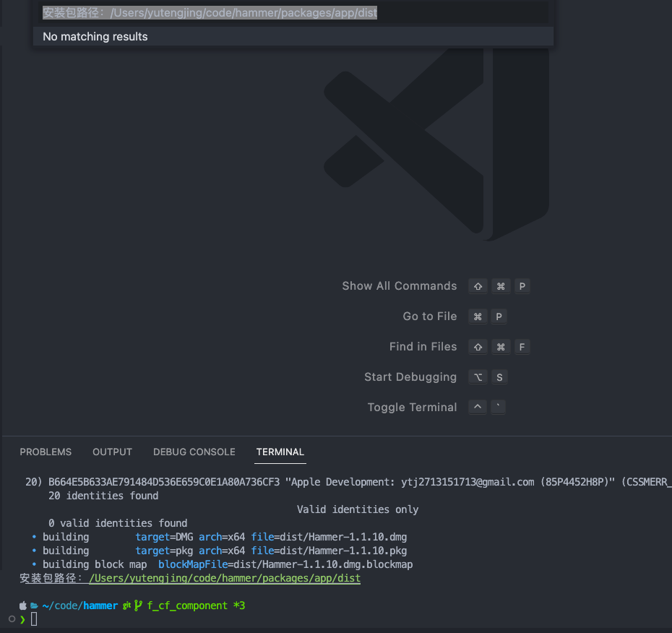This screenshot has width=672, height=633.
Task: Switch to the OUTPUT panel tab
Action: [112, 452]
